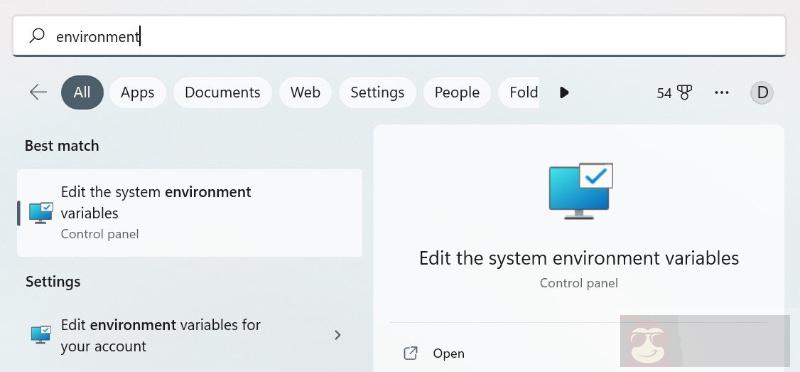Switch to the Documents filter tab
This screenshot has width=800, height=372.
(x=222, y=92)
